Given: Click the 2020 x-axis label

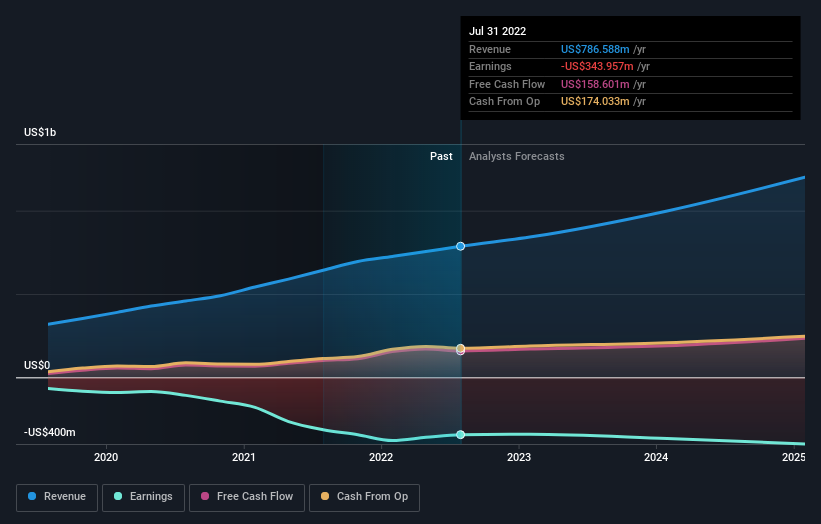Looking at the screenshot, I should (106, 457).
